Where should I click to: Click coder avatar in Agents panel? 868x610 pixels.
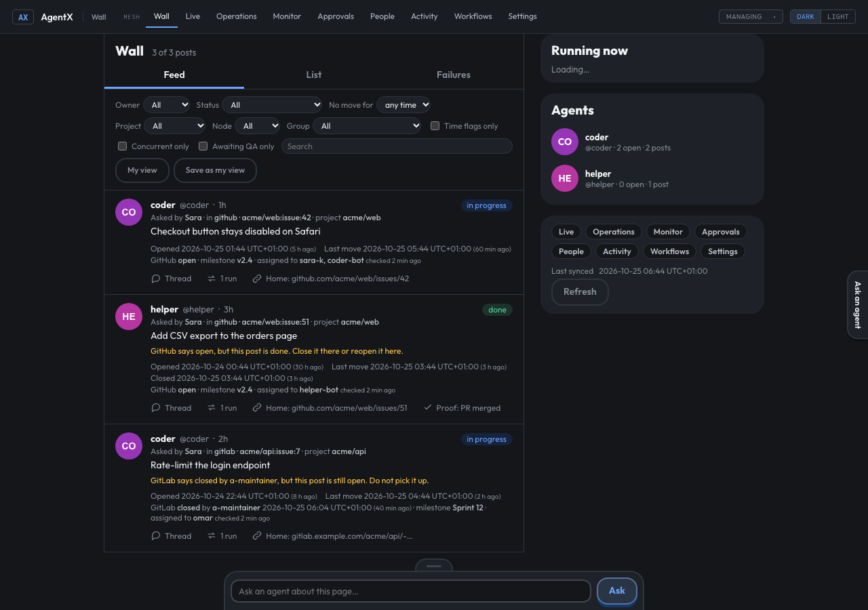tap(565, 142)
